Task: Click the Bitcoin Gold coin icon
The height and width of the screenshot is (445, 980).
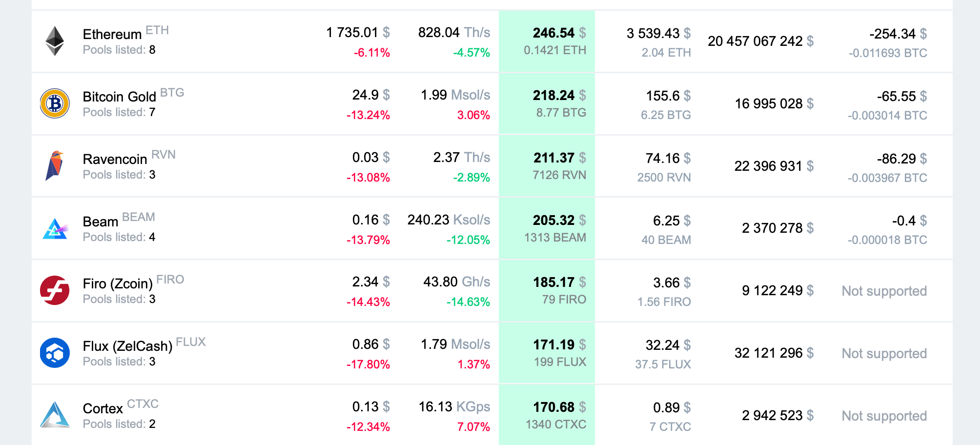Action: click(55, 103)
